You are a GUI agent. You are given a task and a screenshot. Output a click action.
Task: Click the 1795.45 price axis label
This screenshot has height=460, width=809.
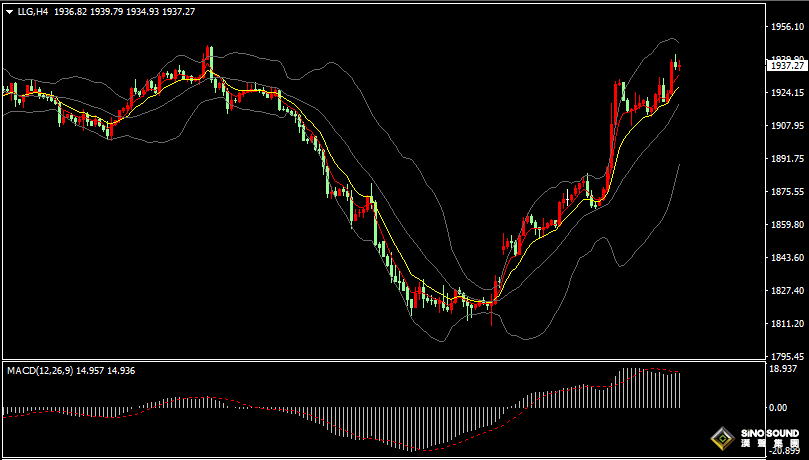pyautogui.click(x=788, y=357)
